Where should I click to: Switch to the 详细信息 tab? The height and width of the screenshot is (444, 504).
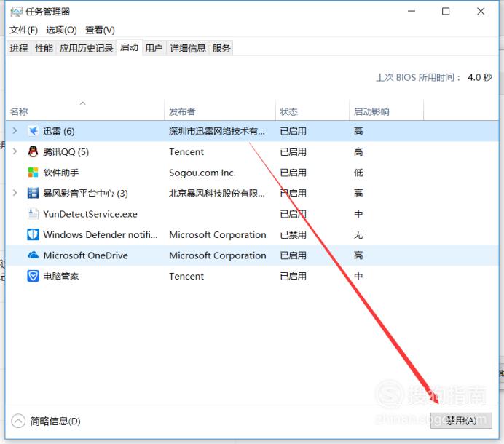(x=188, y=48)
